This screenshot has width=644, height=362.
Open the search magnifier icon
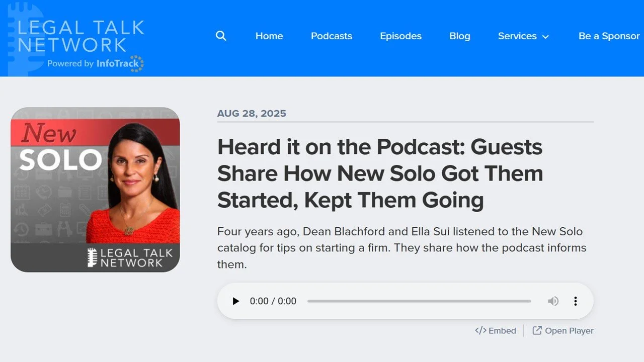pyautogui.click(x=221, y=36)
